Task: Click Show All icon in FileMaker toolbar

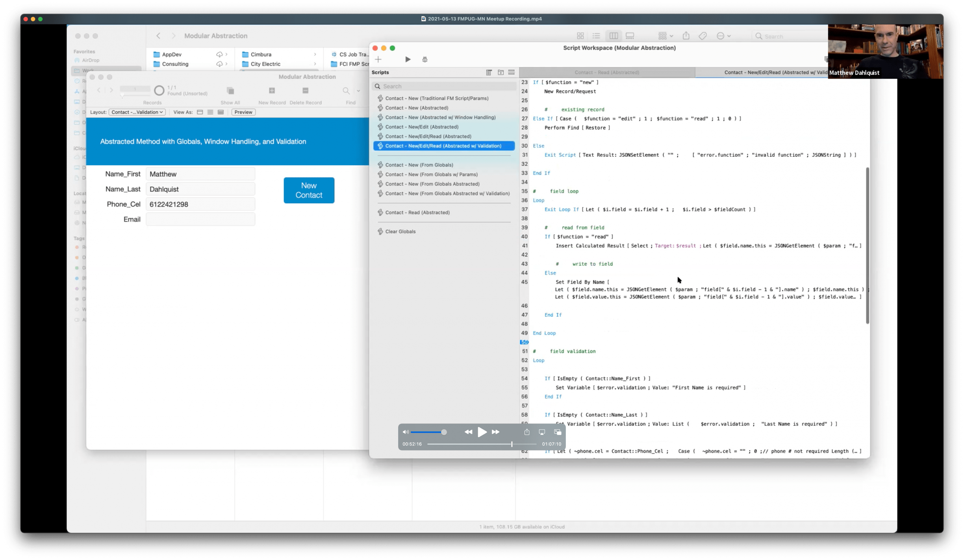Action: 230,91
